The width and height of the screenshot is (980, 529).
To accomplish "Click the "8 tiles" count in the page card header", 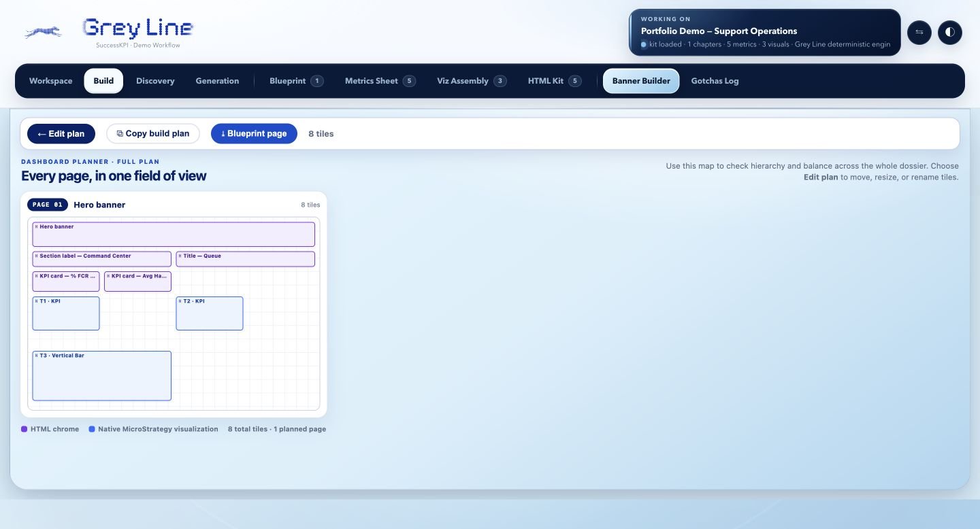I will tap(310, 205).
